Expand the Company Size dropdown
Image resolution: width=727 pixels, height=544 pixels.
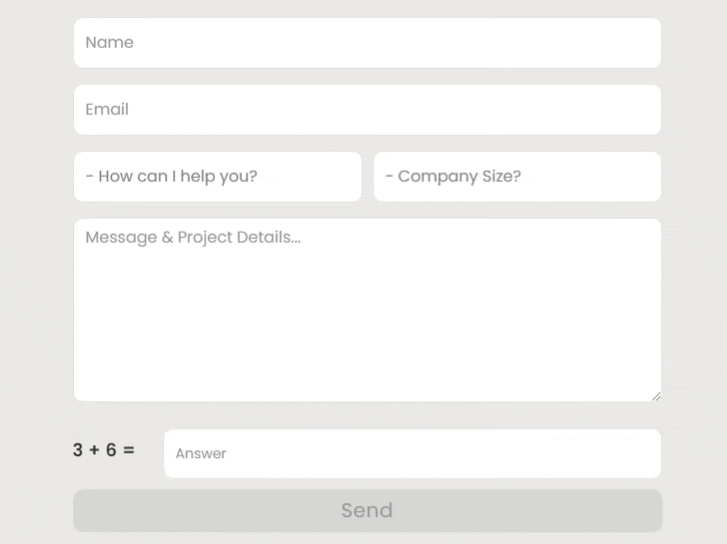(x=517, y=177)
